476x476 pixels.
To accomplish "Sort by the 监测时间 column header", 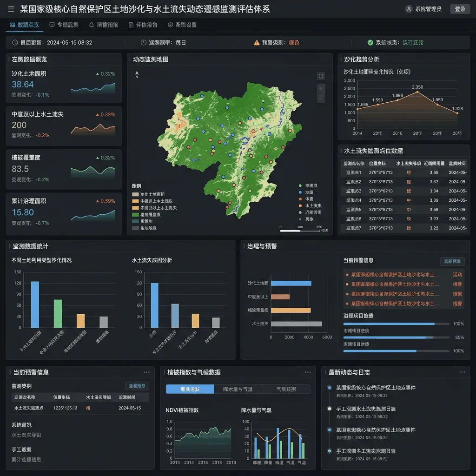I will pos(457,163).
